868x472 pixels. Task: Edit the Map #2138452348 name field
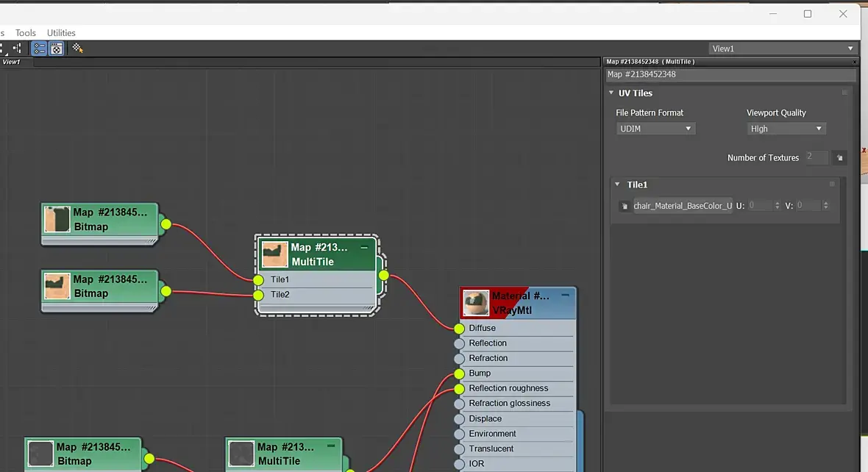tap(730, 74)
